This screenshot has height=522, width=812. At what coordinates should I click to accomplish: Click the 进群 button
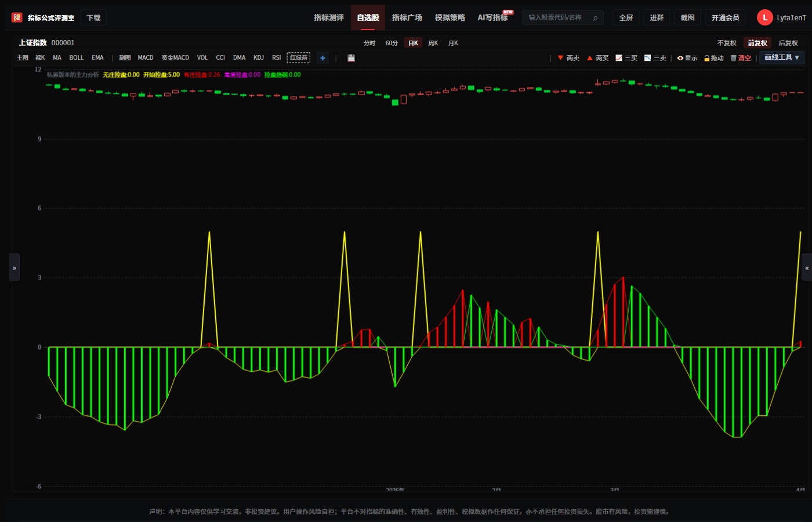(x=657, y=18)
